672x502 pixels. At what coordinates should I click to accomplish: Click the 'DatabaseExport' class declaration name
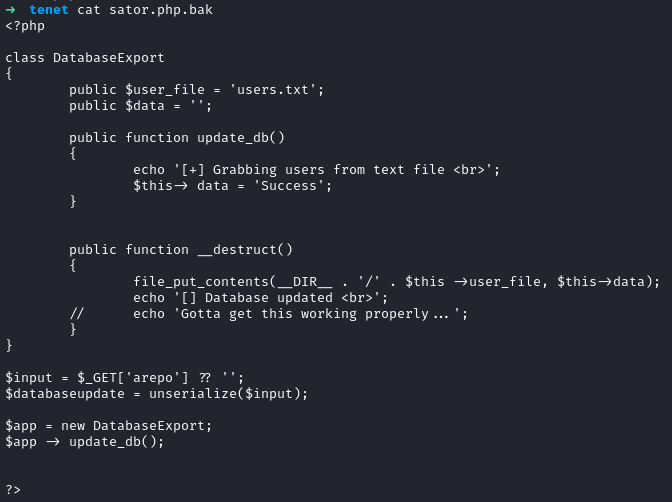tap(109, 58)
